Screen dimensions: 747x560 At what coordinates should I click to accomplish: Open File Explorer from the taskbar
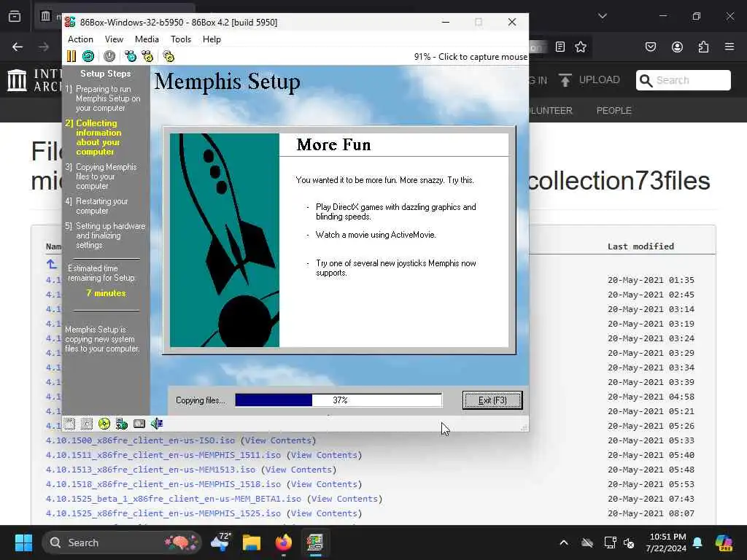click(252, 542)
